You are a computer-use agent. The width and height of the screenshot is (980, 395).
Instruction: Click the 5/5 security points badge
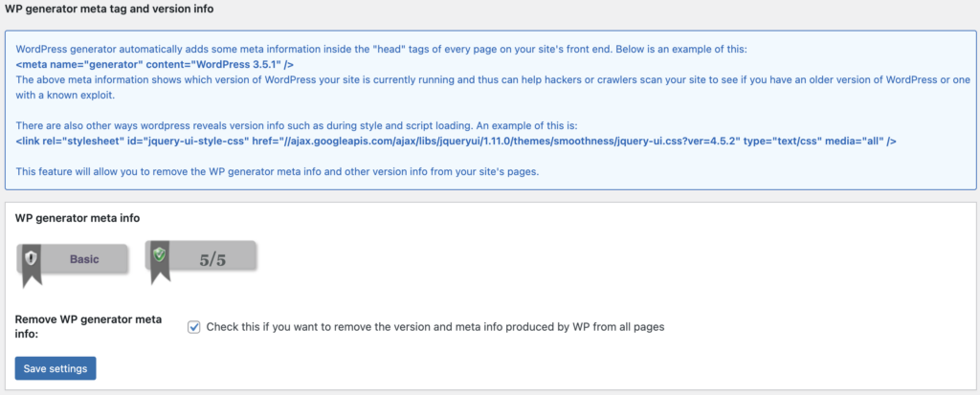click(201, 262)
